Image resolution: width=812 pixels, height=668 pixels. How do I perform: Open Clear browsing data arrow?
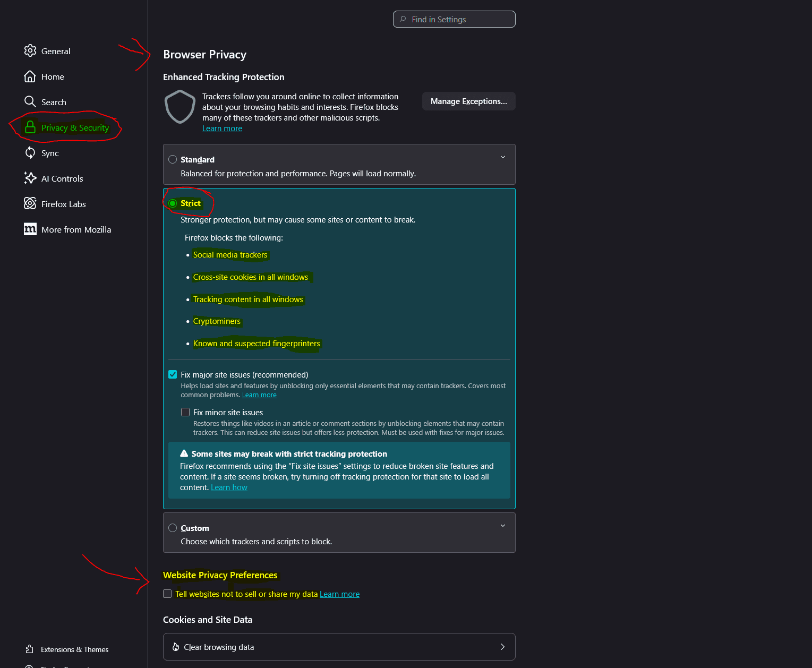503,647
